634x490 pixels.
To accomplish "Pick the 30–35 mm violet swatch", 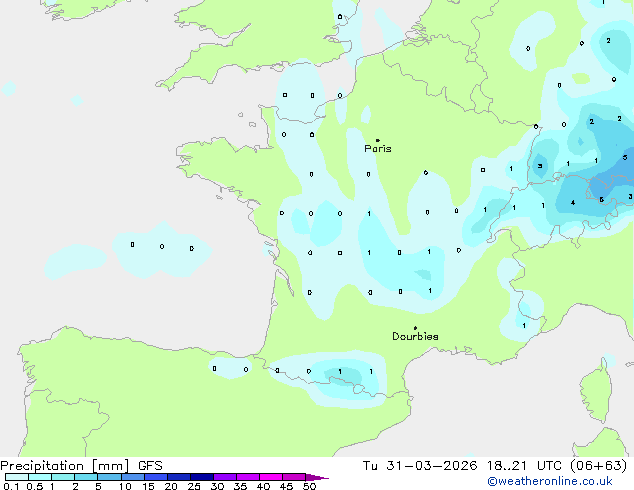I will click(224, 477).
